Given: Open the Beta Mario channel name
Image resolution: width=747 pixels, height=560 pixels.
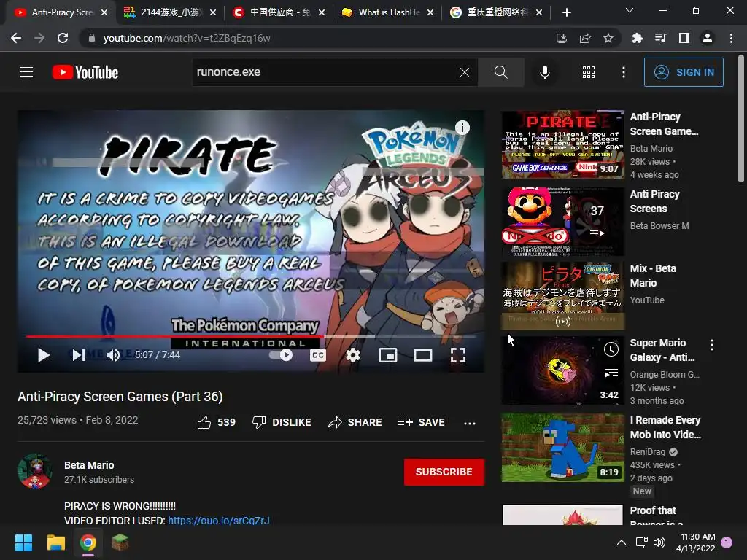Looking at the screenshot, I should tap(89, 465).
